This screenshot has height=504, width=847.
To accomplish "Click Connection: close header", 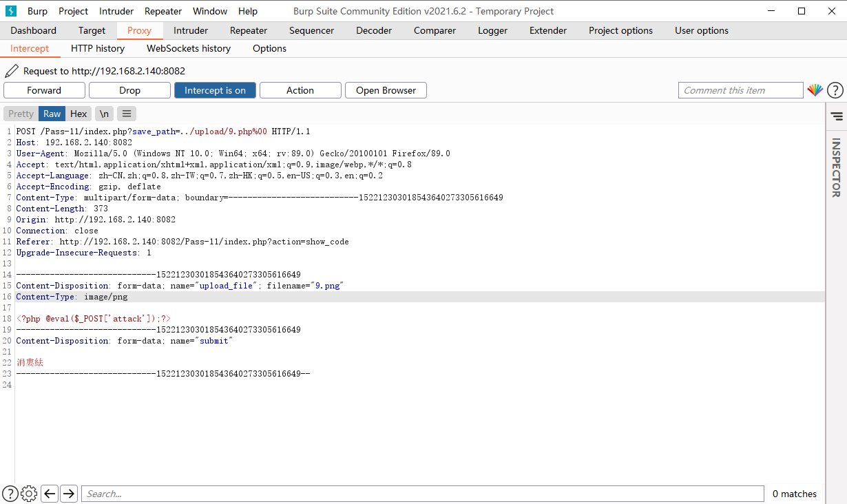I will click(57, 231).
